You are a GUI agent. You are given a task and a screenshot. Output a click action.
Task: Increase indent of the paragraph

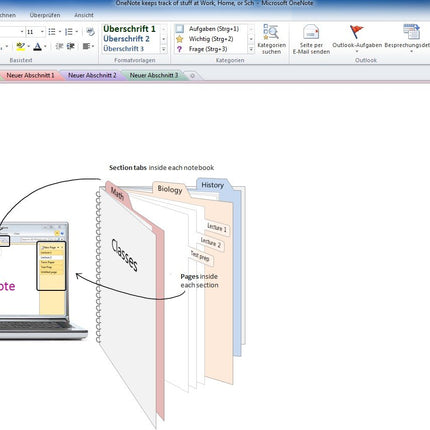coord(71,46)
